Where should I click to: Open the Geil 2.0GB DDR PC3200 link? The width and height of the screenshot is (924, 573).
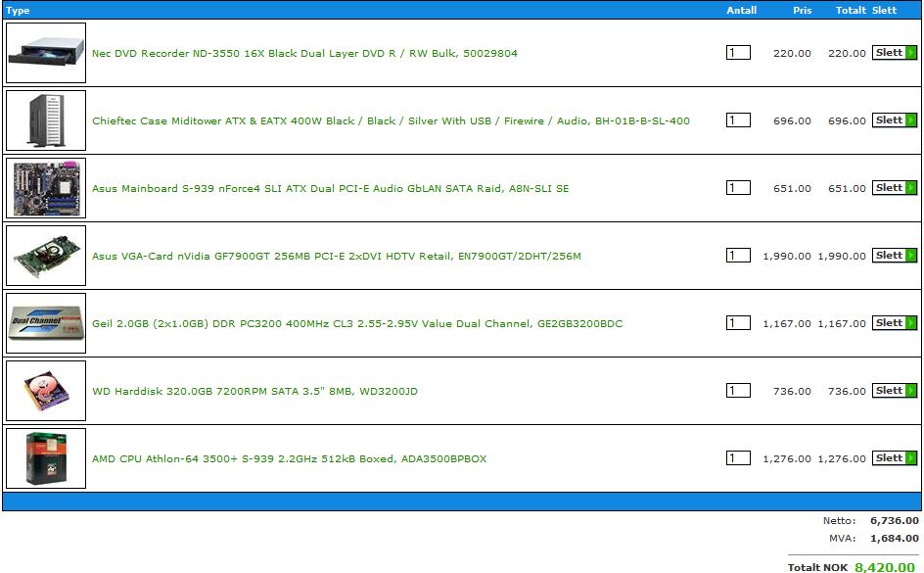[x=357, y=323]
